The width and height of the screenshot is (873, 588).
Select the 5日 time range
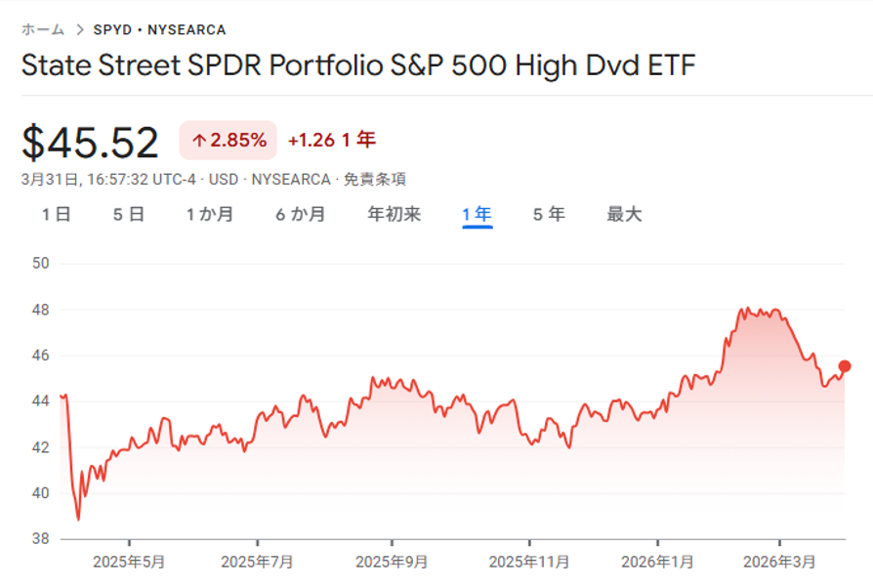coord(129,215)
